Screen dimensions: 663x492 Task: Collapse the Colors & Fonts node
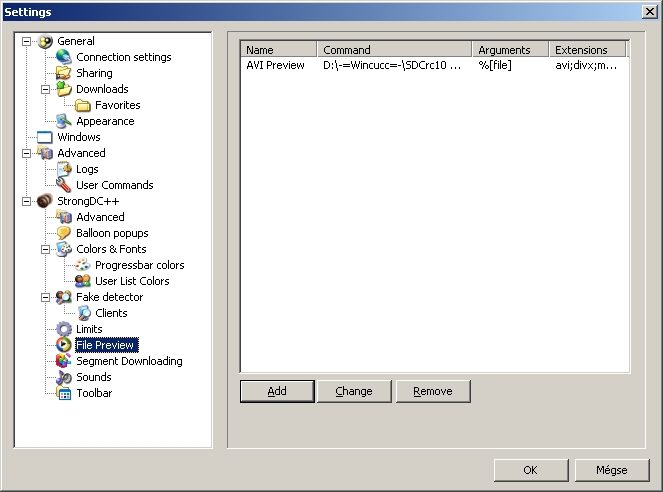46,249
